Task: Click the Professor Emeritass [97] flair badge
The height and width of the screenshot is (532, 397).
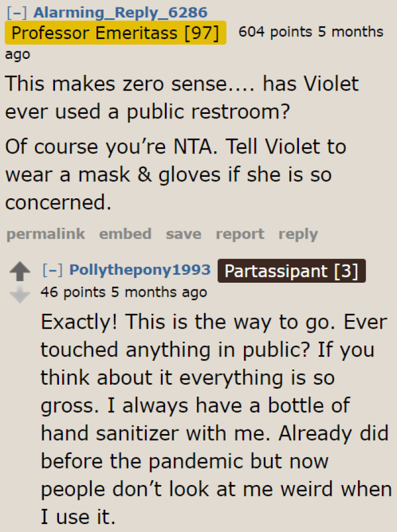Action: point(115,33)
